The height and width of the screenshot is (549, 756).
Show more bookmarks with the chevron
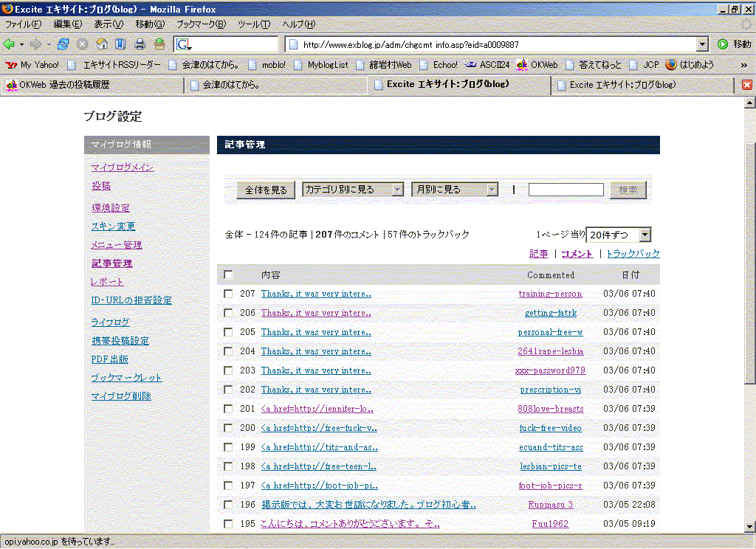pos(743,65)
